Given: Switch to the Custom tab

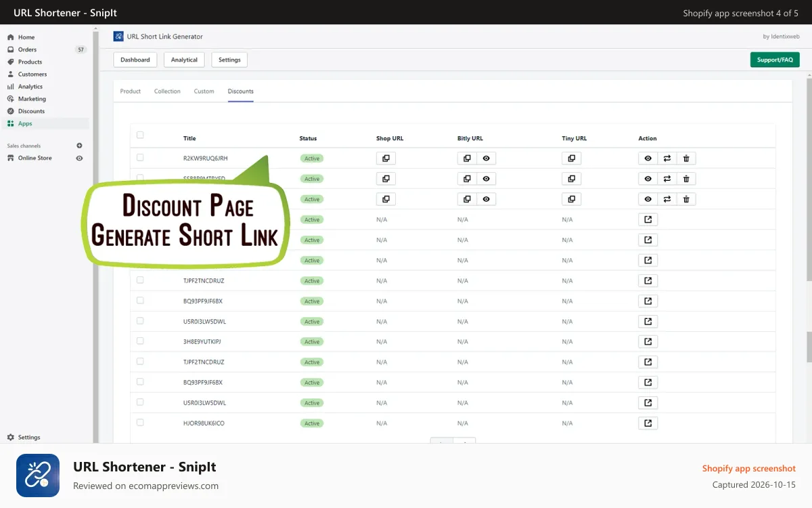Looking at the screenshot, I should point(204,91).
